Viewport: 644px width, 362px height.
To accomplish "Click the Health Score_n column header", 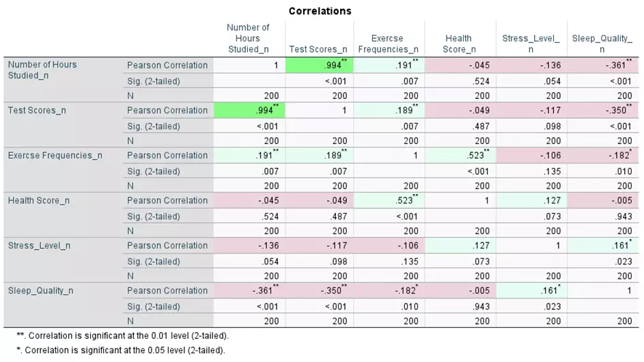I will tap(458, 44).
